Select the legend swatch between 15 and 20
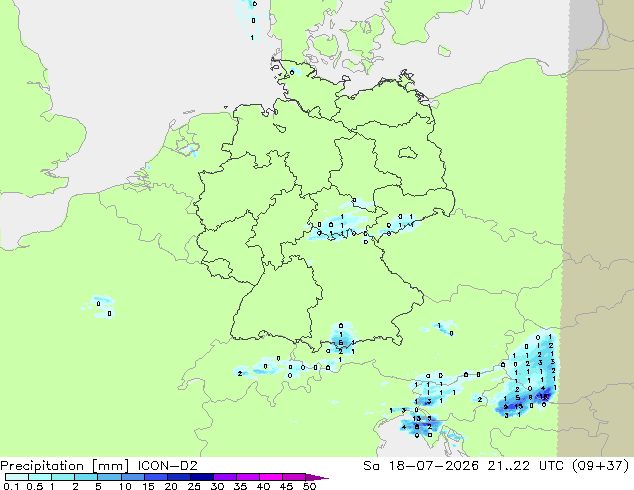The width and height of the screenshot is (634, 490). click(x=156, y=477)
